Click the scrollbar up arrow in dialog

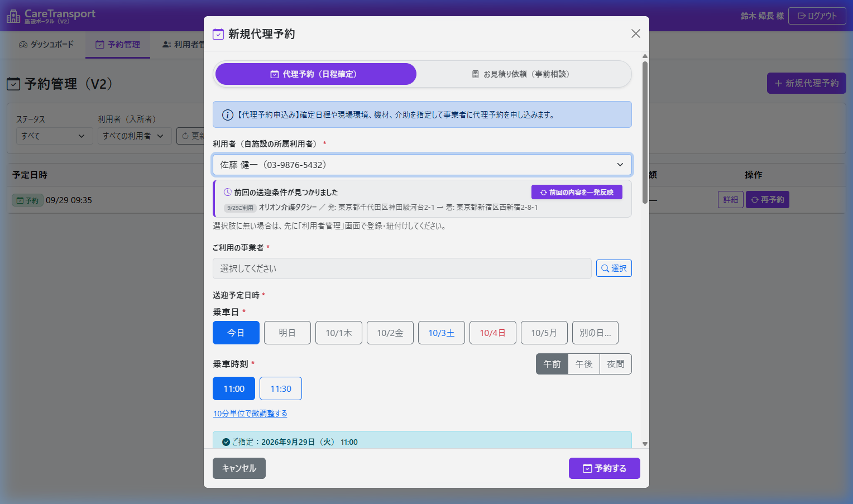[645, 56]
